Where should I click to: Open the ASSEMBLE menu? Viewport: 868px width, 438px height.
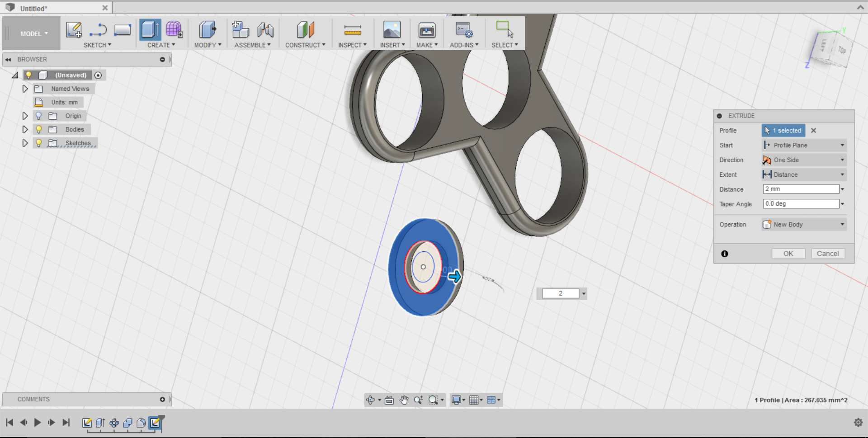pos(252,45)
